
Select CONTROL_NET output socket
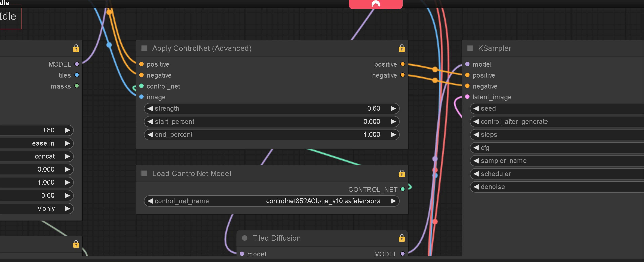point(402,189)
